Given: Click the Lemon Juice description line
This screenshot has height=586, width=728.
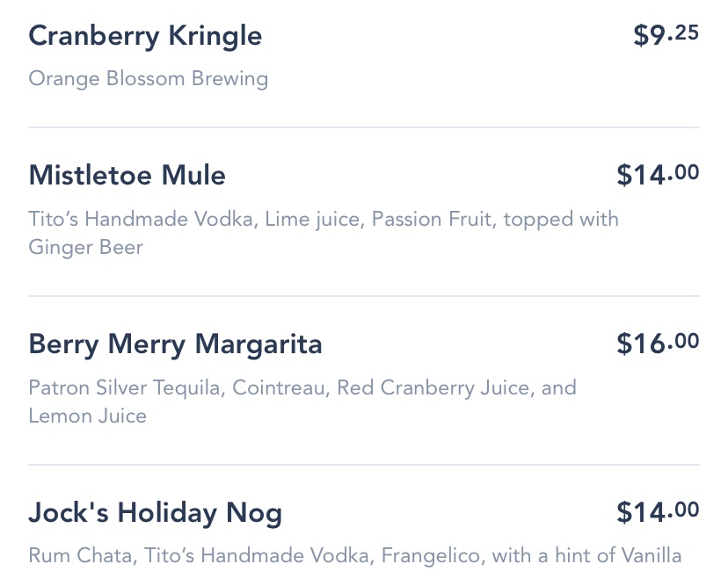Looking at the screenshot, I should point(87,416).
